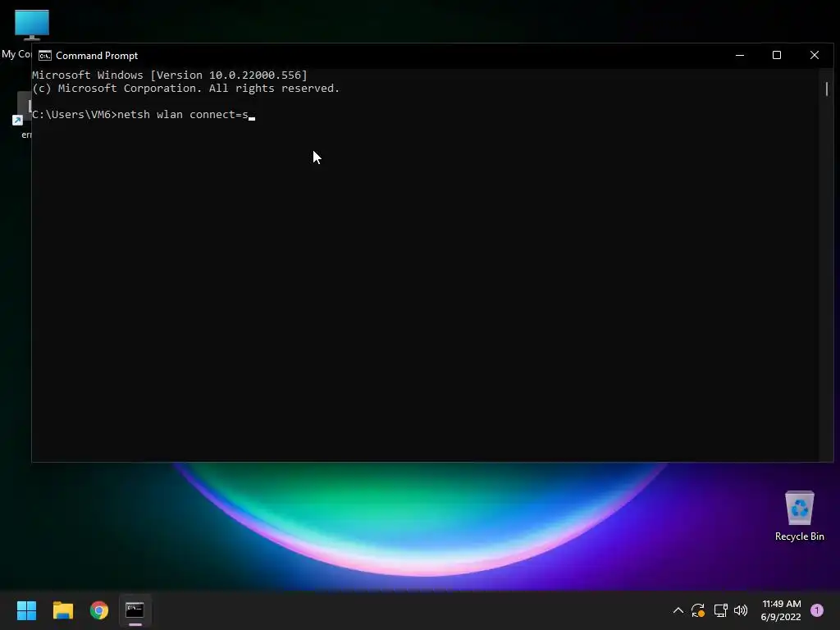
Task: Click the 'Microsoft Windows [Version 10.0.22000.556]' line
Action: 170,75
